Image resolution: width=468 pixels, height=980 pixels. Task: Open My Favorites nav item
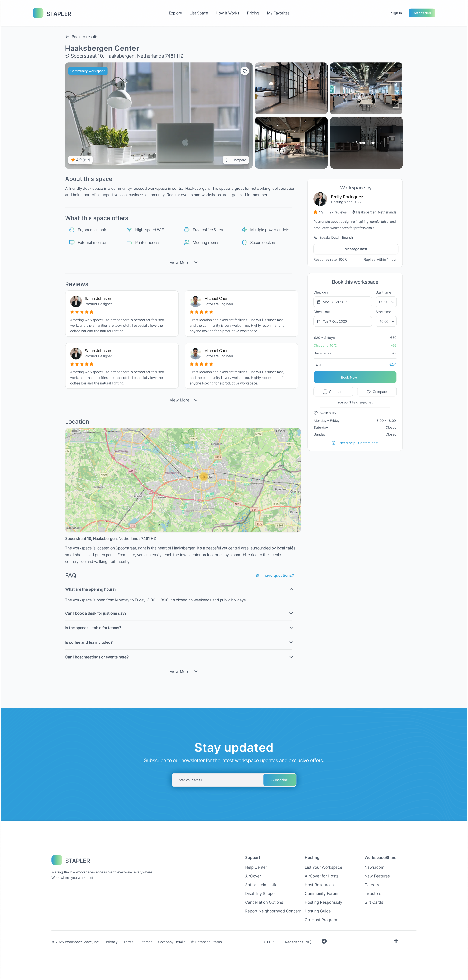(278, 13)
